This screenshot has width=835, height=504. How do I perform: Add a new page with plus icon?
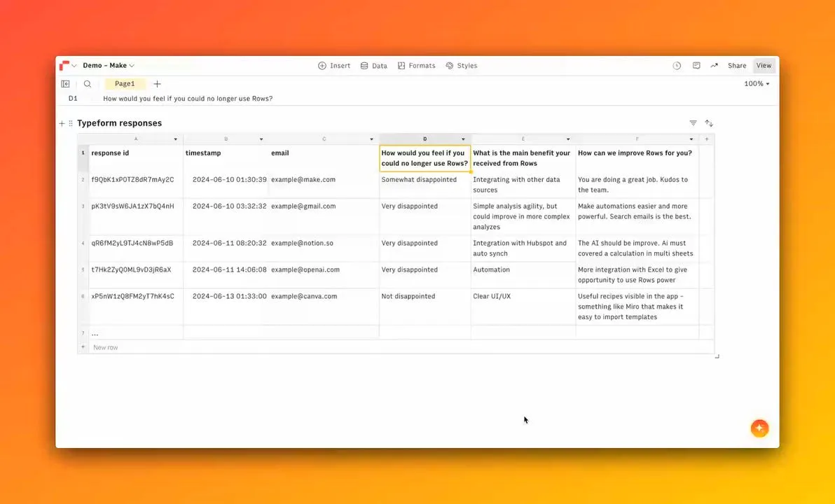coord(157,83)
